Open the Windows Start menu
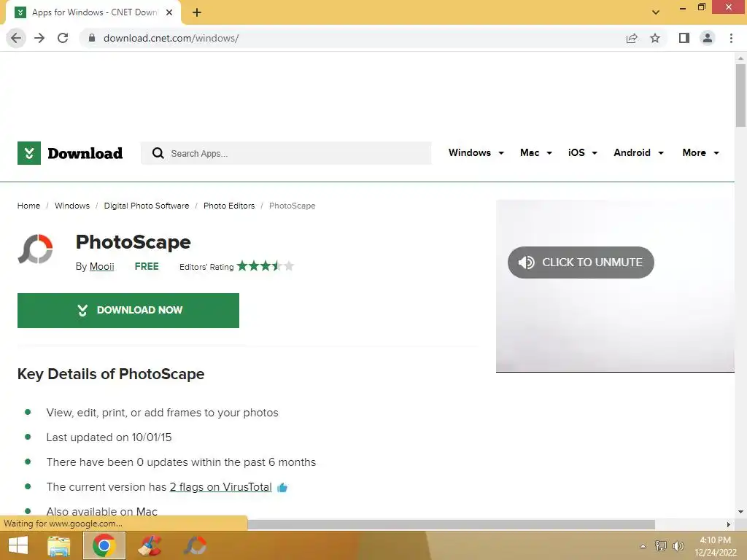Viewport: 747px width, 560px height. tap(18, 545)
